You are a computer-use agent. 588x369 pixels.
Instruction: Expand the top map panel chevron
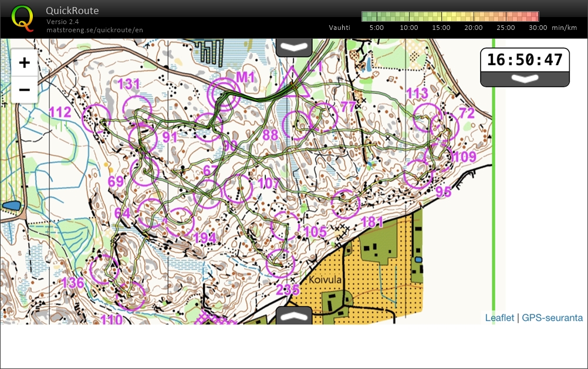click(x=294, y=47)
